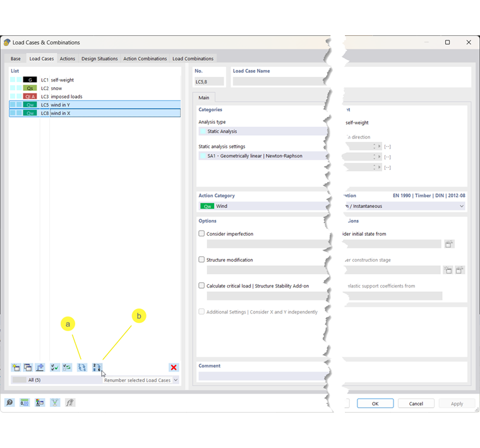Open the help search icon

9,403
